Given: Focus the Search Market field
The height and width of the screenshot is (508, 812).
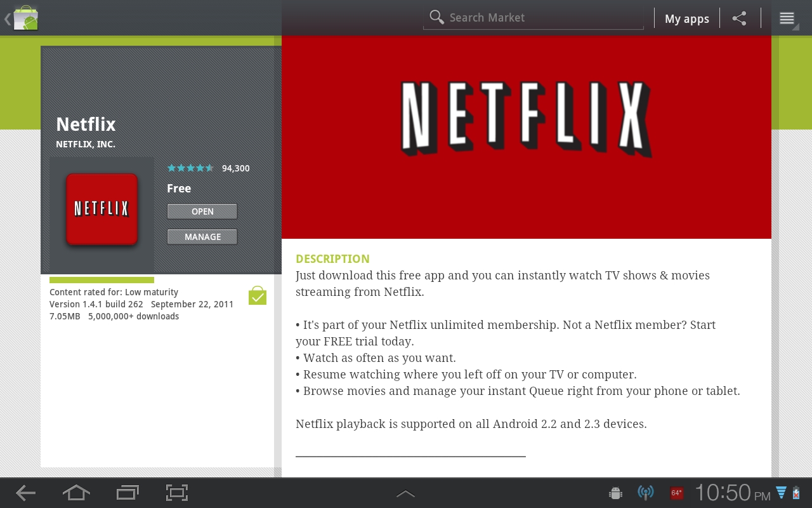Looking at the screenshot, I should click(534, 18).
